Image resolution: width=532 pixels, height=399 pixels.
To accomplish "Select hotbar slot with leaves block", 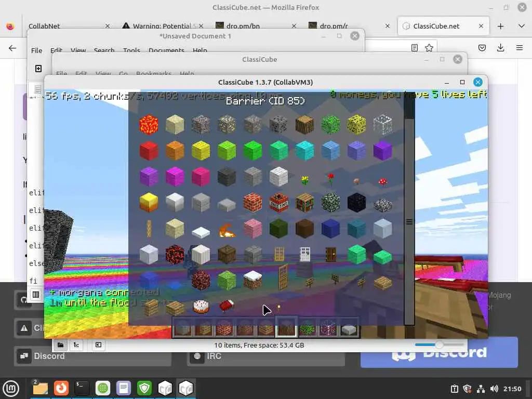I will click(307, 328).
